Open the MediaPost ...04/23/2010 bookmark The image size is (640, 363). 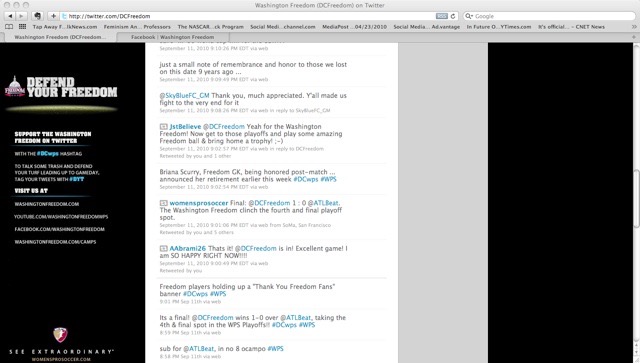tap(354, 27)
